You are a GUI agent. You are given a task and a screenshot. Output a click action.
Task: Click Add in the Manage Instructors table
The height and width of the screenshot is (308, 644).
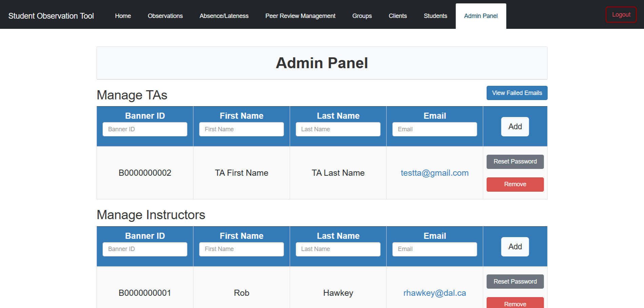click(515, 247)
